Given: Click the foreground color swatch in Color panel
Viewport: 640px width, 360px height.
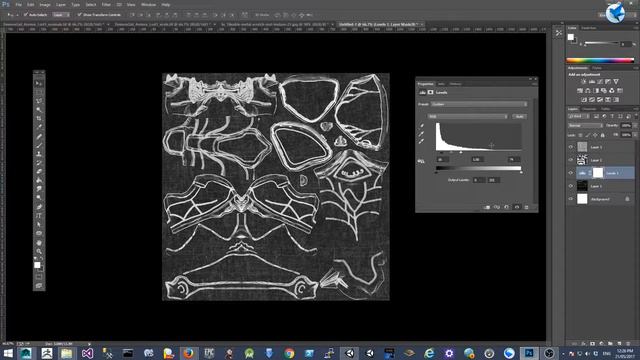Looking at the screenshot, I should pyautogui.click(x=571, y=37).
